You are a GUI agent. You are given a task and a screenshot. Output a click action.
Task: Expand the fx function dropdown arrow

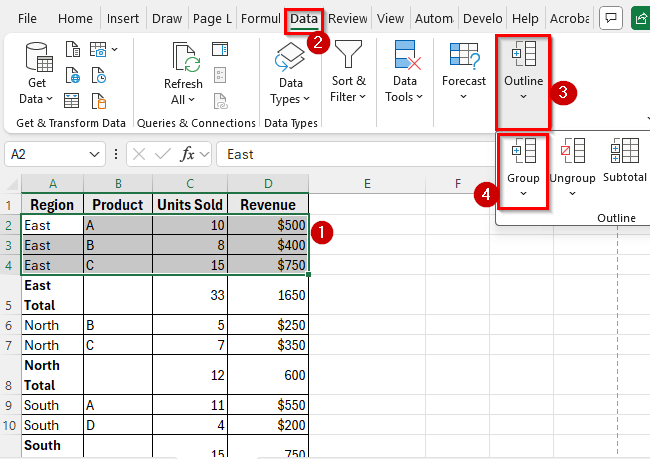204,155
